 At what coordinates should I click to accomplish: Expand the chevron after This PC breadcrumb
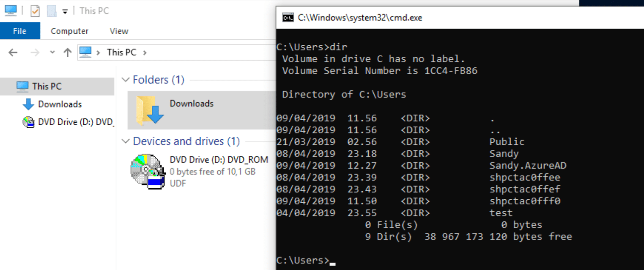[145, 52]
